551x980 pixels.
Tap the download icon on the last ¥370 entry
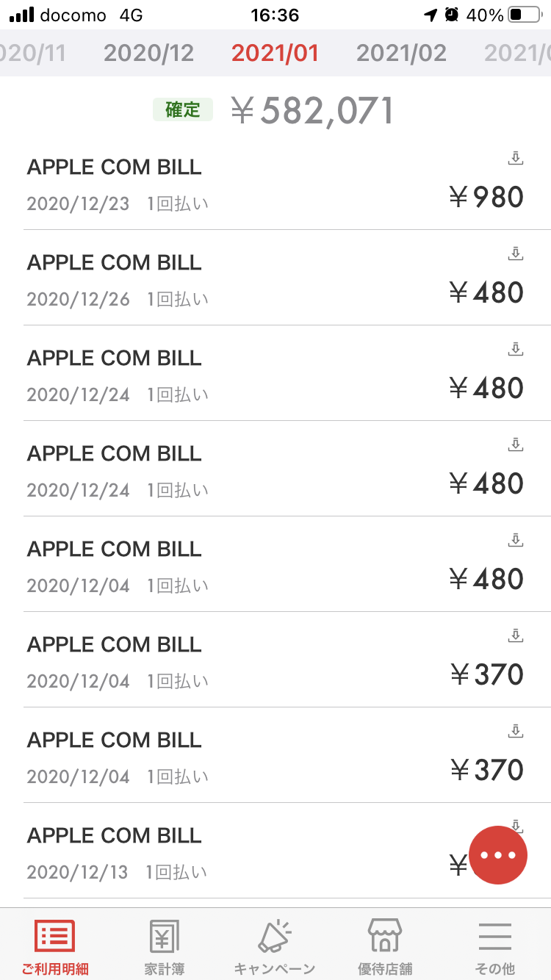coord(516,731)
